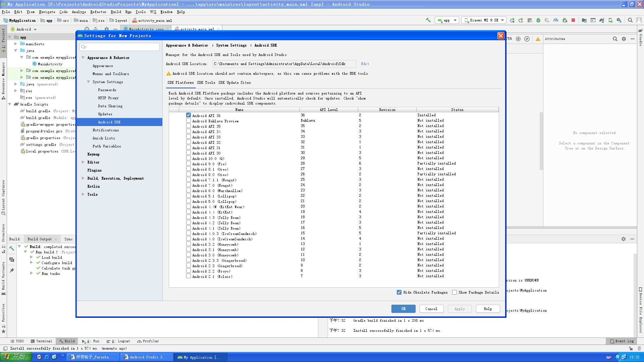644x362 pixels.
Task: Expand manifests folder in project tree
Action: [x=16, y=44]
